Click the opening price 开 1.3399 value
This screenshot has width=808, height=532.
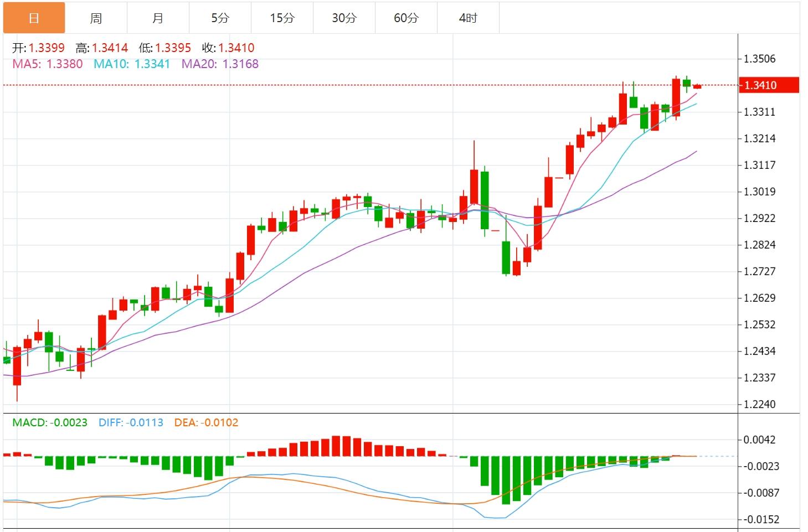click(x=47, y=48)
